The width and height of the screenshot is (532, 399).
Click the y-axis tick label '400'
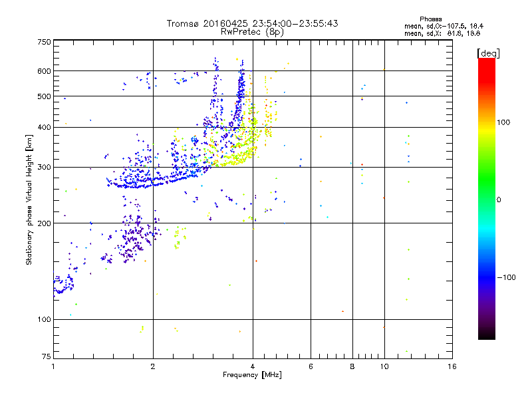click(x=44, y=127)
